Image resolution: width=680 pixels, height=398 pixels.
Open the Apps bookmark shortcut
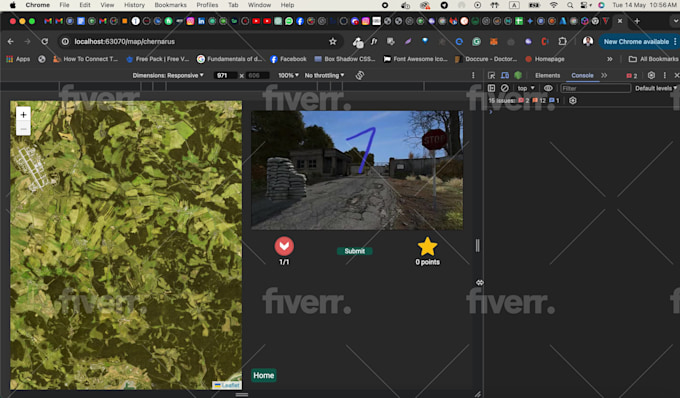[x=18, y=59]
